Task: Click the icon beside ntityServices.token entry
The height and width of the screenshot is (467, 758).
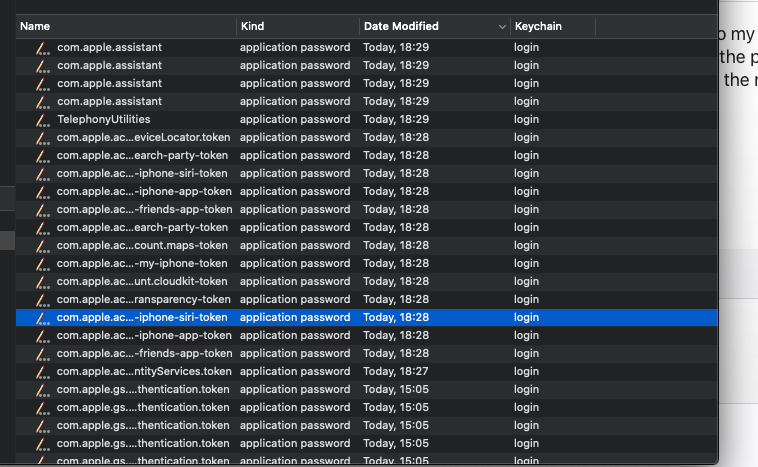Action: 41,371
